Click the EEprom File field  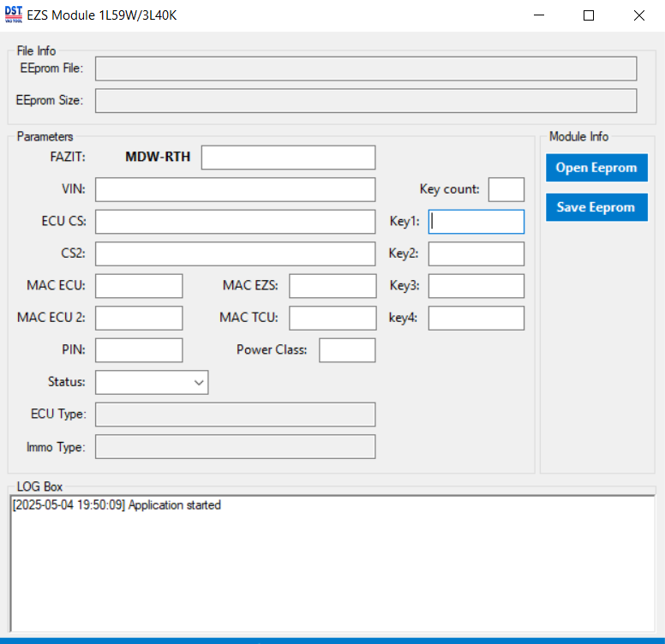coord(366,69)
